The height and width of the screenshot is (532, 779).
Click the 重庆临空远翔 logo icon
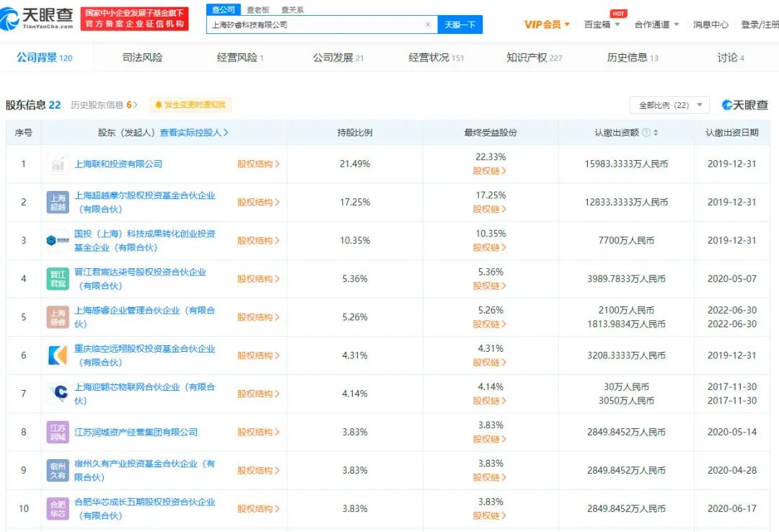click(58, 355)
